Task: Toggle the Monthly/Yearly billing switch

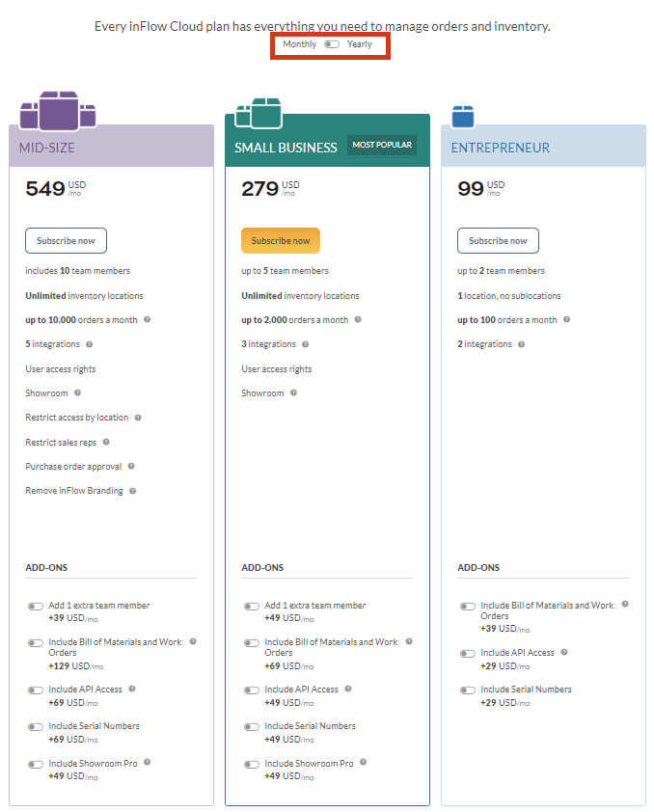Action: pyautogui.click(x=332, y=44)
